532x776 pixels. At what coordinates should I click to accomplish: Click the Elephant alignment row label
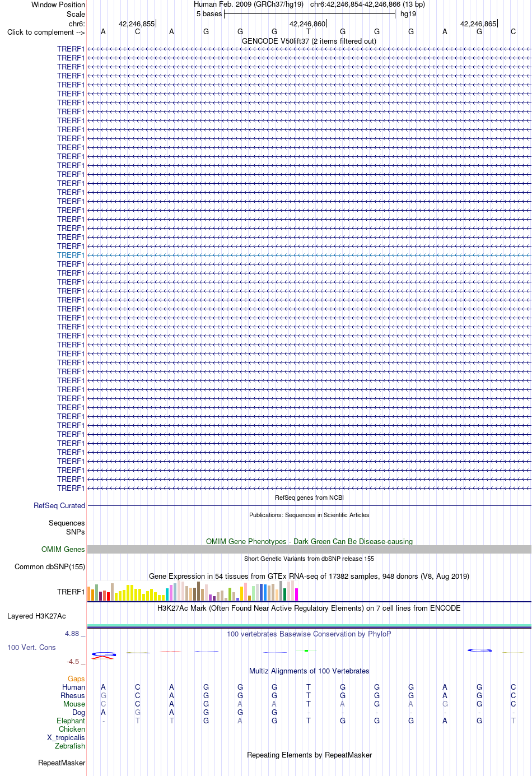pos(71,721)
